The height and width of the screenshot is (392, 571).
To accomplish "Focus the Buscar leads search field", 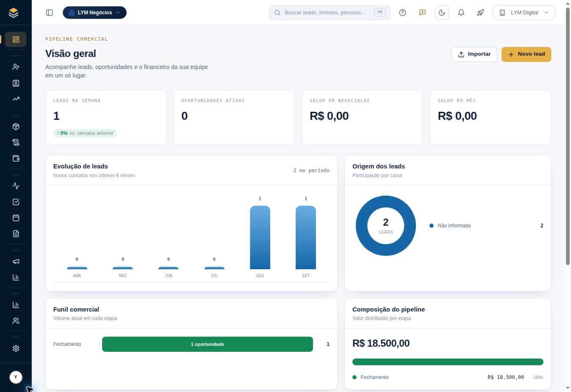I will click(x=330, y=13).
